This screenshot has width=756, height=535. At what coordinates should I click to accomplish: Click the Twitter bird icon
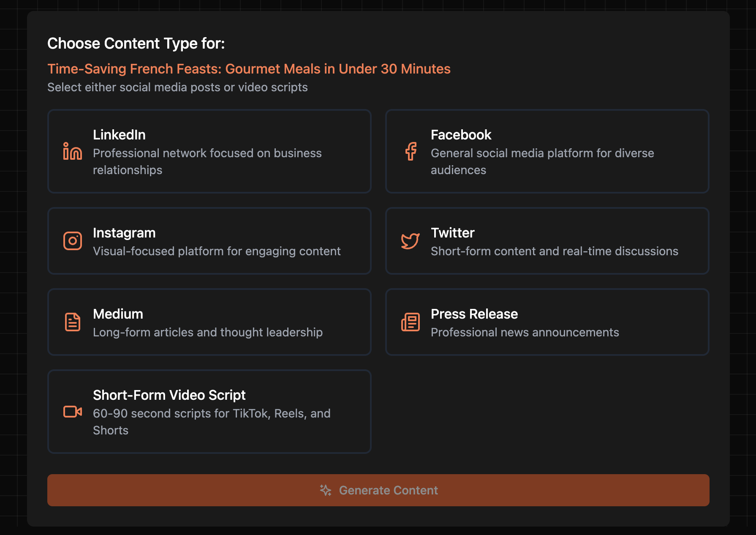410,241
